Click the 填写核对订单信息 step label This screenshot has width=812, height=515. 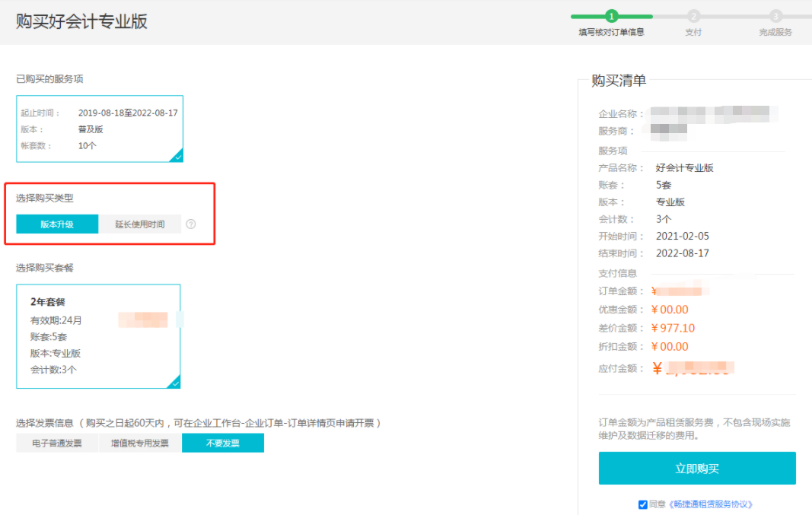(x=611, y=33)
